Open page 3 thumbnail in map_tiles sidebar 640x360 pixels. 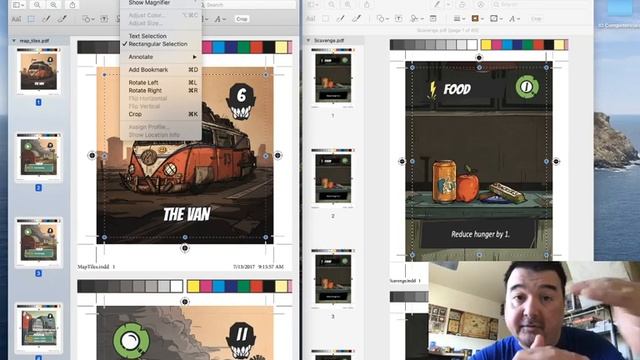click(x=39, y=242)
